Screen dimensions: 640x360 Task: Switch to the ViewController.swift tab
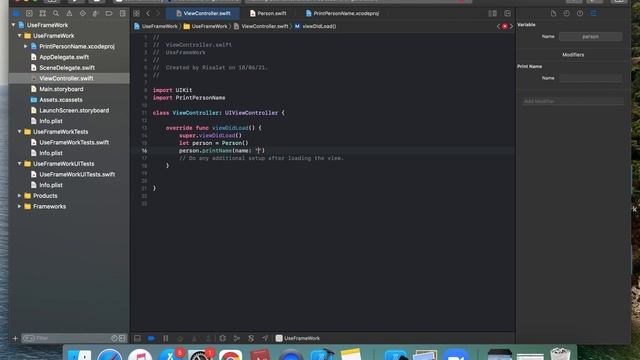pos(203,13)
